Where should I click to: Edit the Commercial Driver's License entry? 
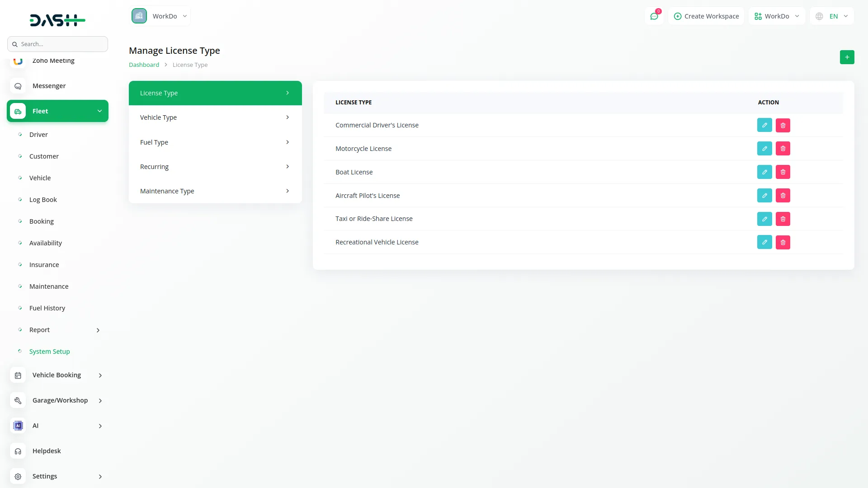click(764, 125)
